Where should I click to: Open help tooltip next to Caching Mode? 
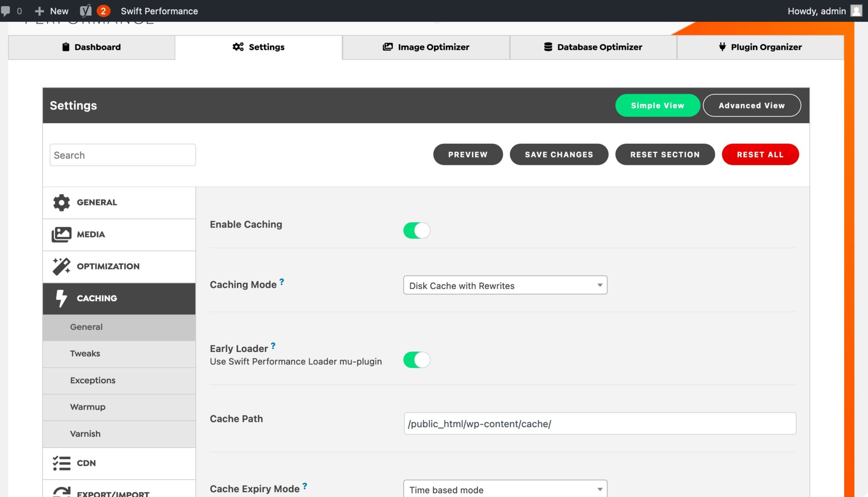pos(282,282)
